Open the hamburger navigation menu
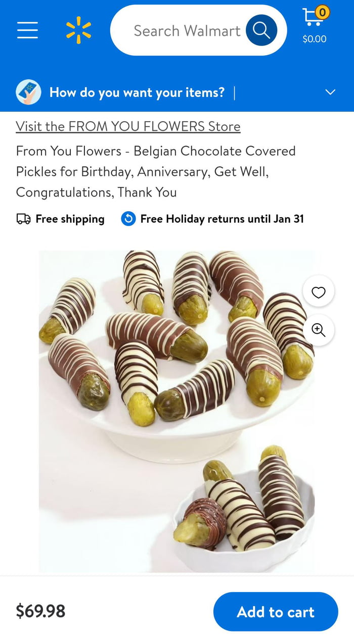This screenshot has height=644, width=354. click(27, 30)
